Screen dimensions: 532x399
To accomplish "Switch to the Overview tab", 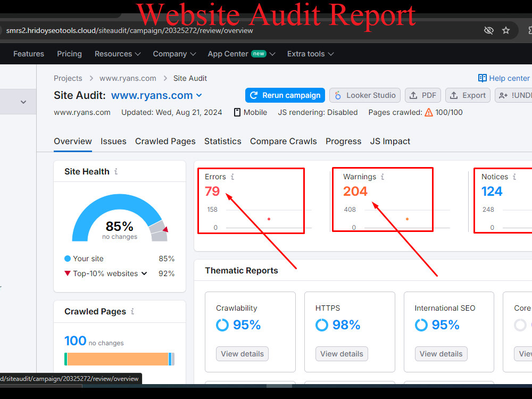I will click(x=72, y=141).
